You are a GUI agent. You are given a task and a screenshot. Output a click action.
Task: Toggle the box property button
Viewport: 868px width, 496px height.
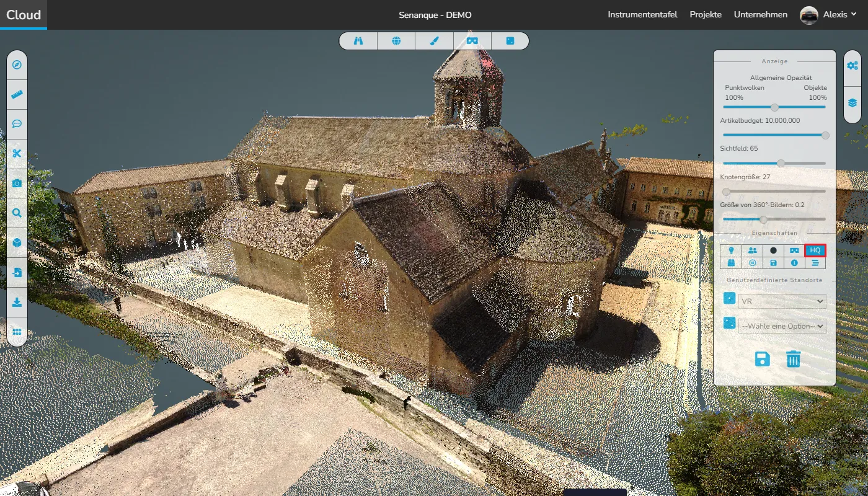point(731,262)
